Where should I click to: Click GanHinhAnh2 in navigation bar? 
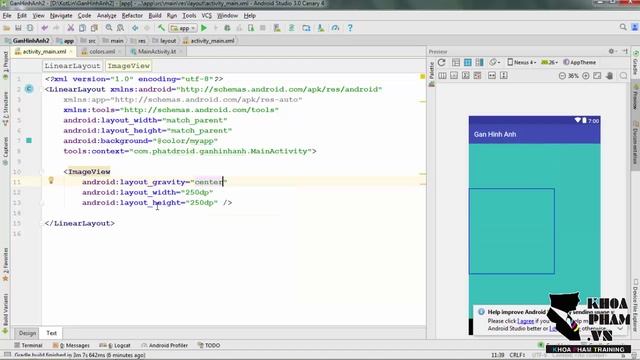coord(27,41)
